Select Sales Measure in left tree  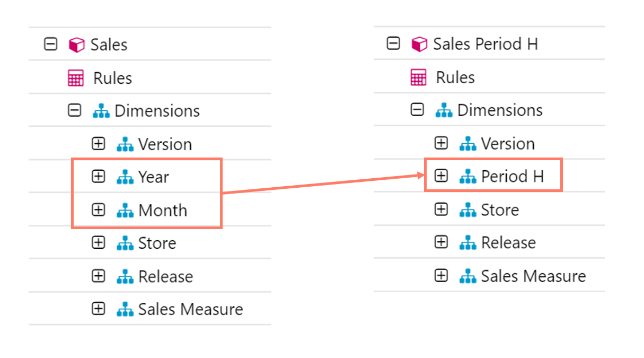(190, 309)
